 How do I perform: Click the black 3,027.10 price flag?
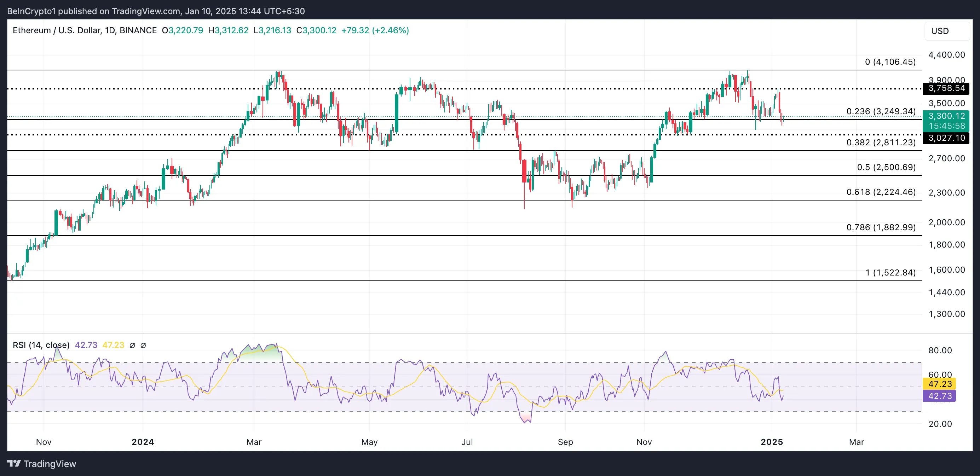coord(946,138)
